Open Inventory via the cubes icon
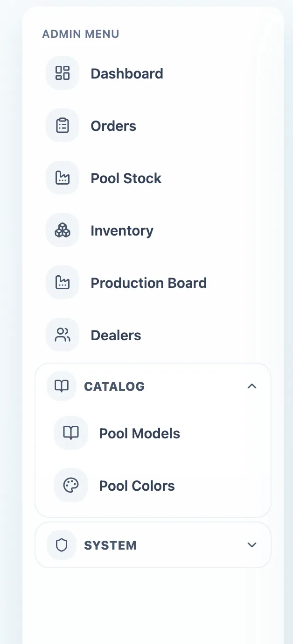Image resolution: width=293 pixels, height=644 pixels. [x=63, y=230]
